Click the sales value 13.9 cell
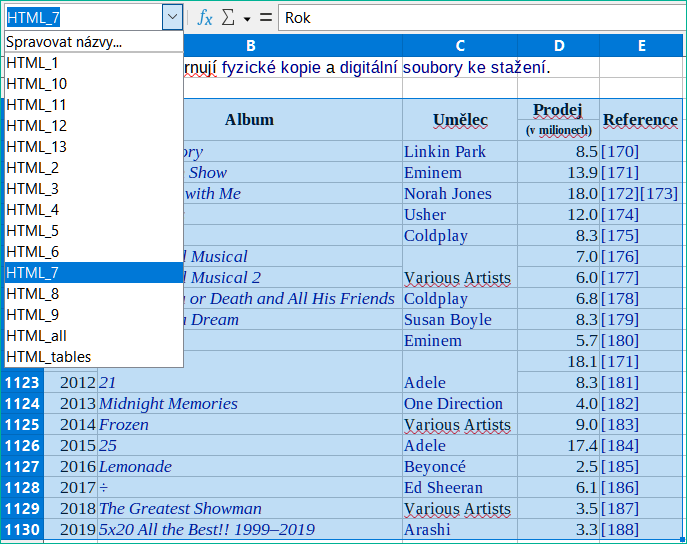Image resolution: width=687 pixels, height=544 pixels. [558, 173]
